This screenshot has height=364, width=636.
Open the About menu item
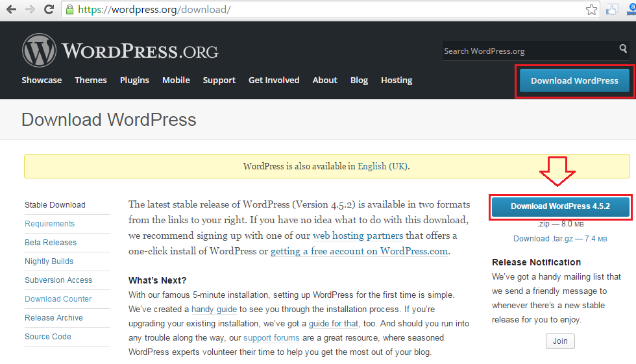[325, 80]
